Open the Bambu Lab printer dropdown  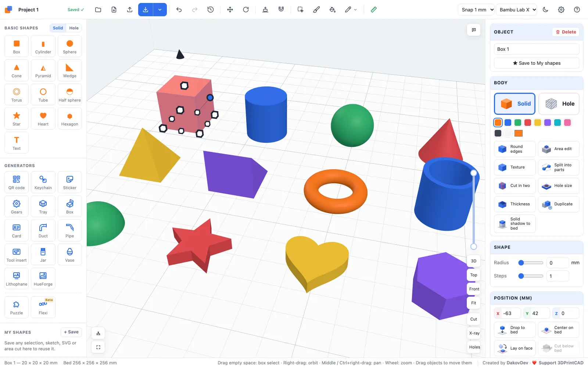click(516, 10)
